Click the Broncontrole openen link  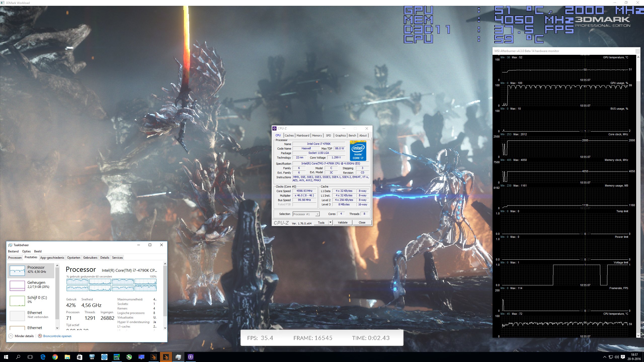[57, 336]
